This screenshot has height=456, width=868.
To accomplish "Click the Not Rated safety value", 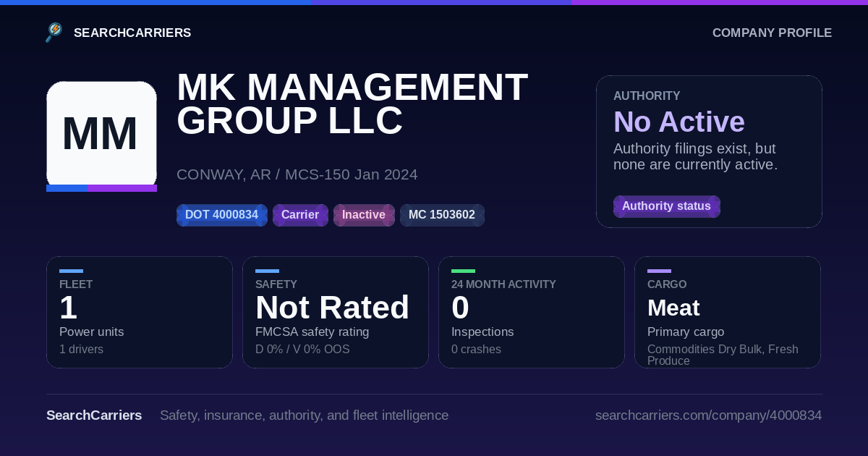I will tap(332, 308).
